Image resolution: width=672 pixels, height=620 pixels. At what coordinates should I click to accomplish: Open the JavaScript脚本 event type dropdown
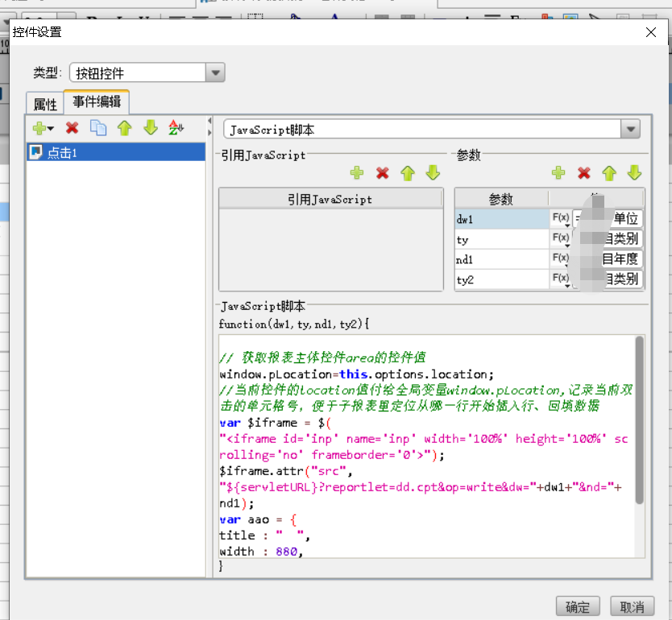click(x=630, y=130)
